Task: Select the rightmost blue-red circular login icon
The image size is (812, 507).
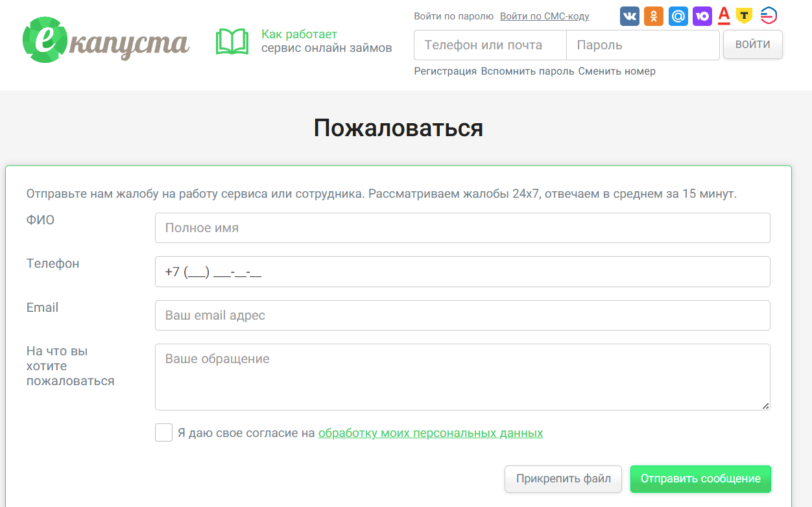Action: [769, 16]
